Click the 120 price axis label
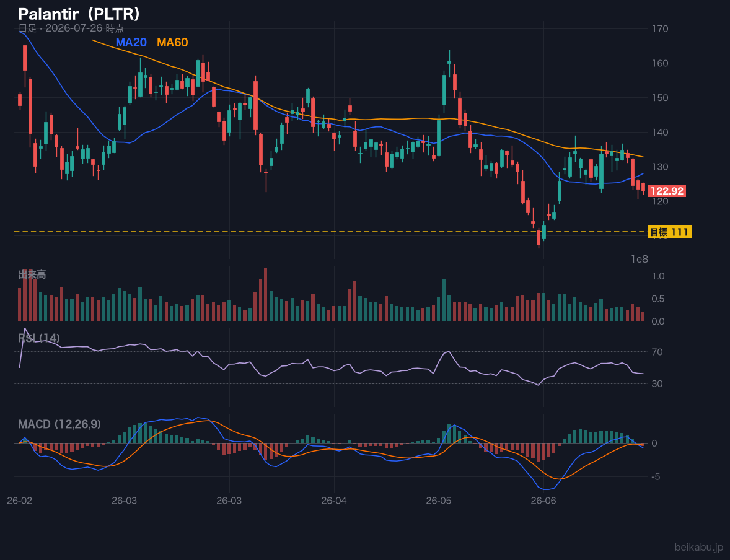The height and width of the screenshot is (560, 730). pos(660,201)
